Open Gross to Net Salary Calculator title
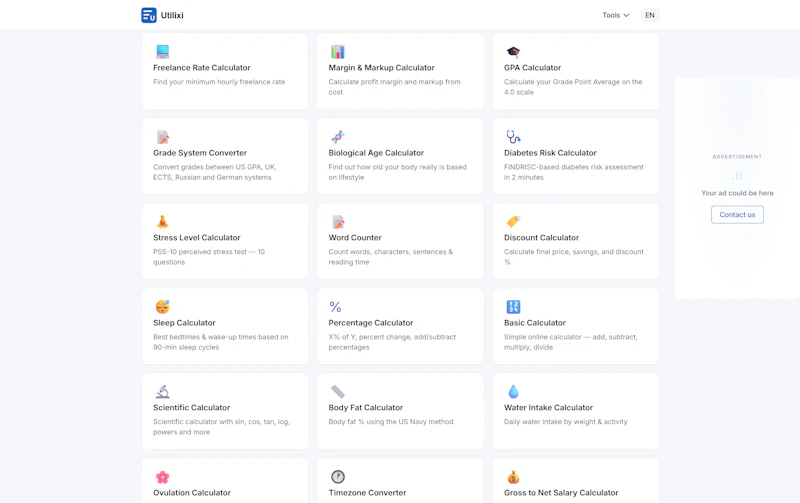This screenshot has width=800, height=503. point(561,493)
